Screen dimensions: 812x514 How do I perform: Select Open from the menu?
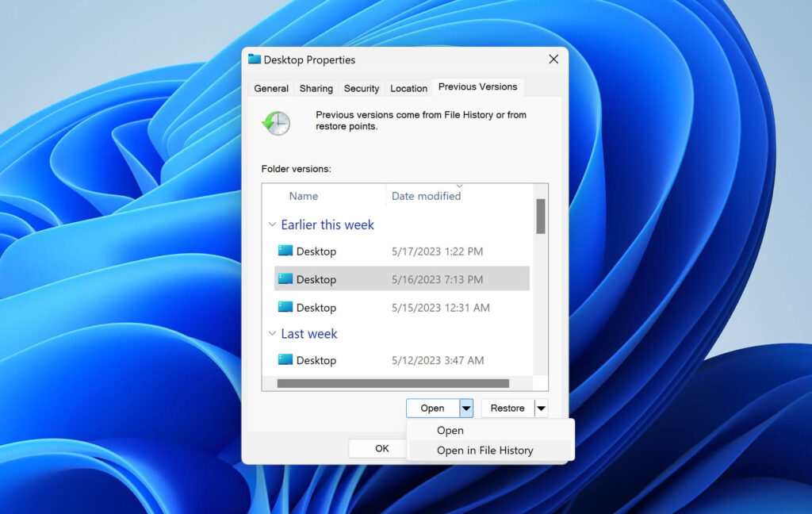(x=450, y=430)
